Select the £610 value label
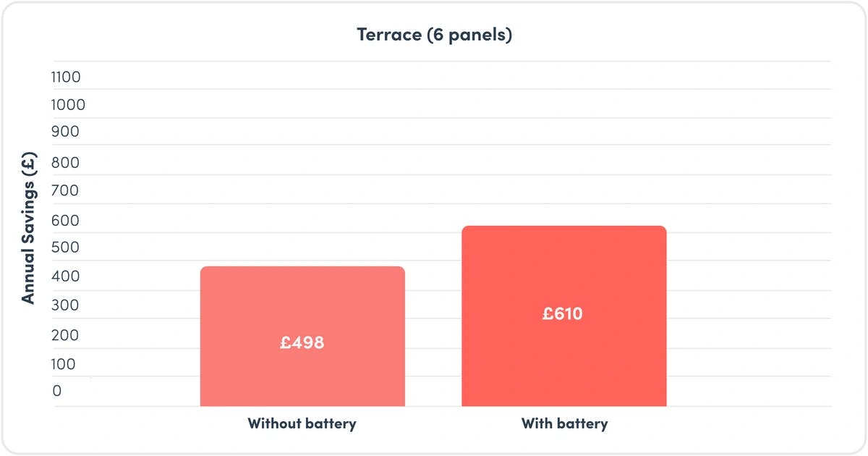Viewport: 868px width, 456px height. [x=563, y=314]
